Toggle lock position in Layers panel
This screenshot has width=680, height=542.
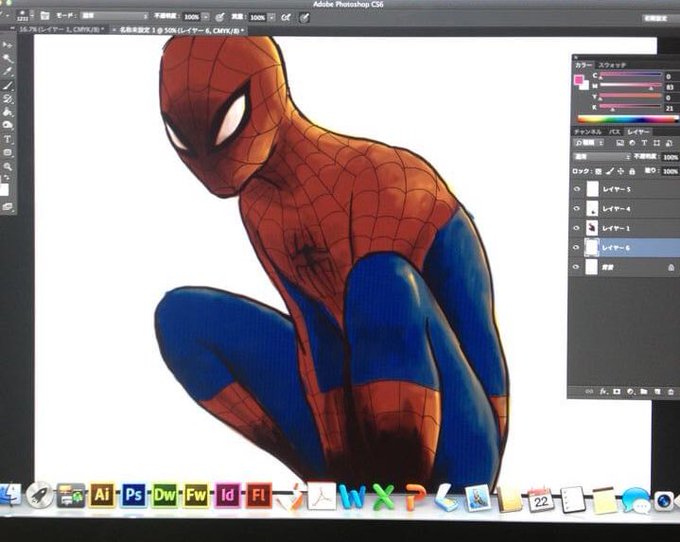click(621, 171)
